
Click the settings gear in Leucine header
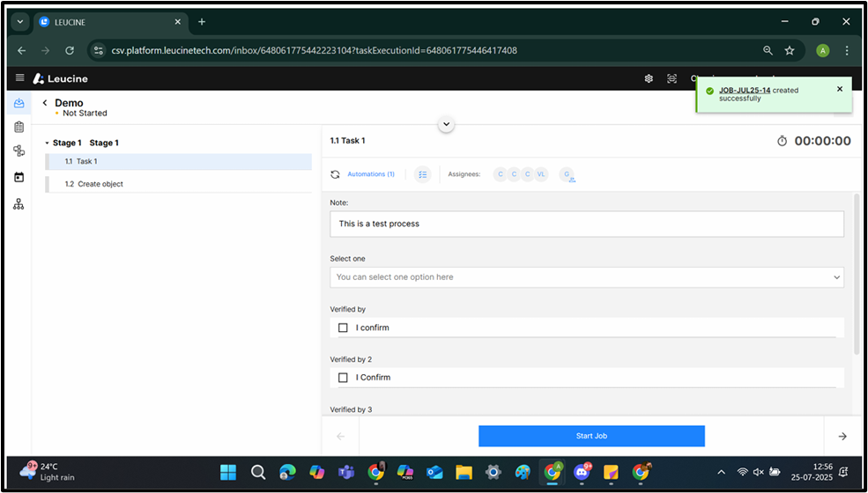pos(649,78)
